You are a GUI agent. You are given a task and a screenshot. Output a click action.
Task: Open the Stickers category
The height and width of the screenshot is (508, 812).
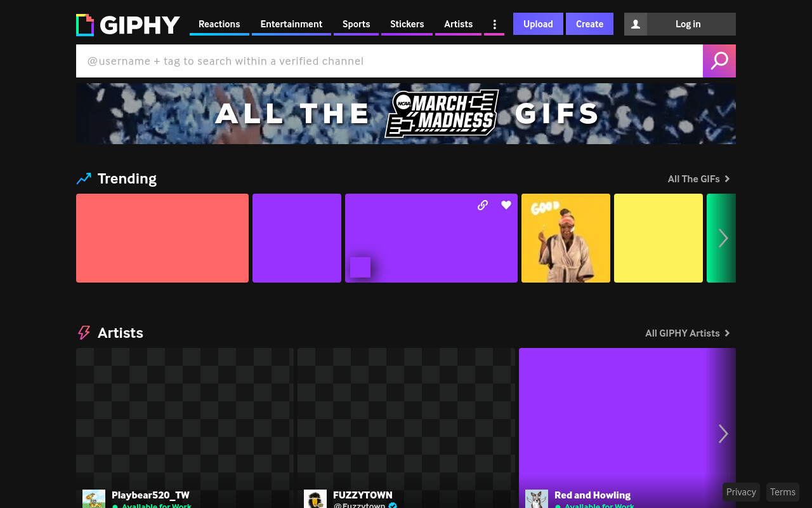tap(407, 24)
